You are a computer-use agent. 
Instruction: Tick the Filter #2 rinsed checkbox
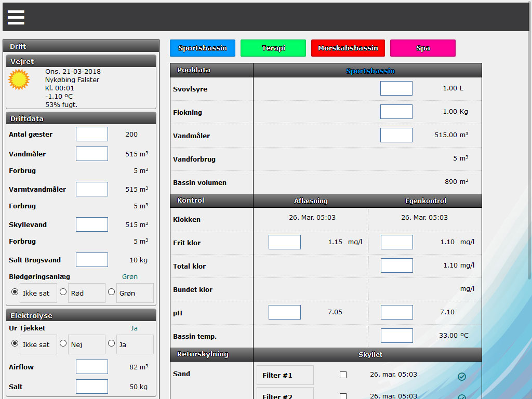coord(343,396)
